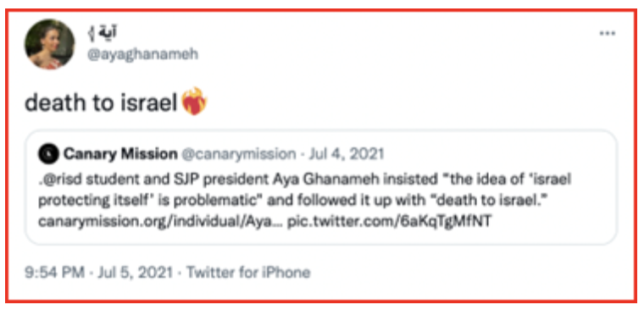Open the @canarymission handle

238,154
